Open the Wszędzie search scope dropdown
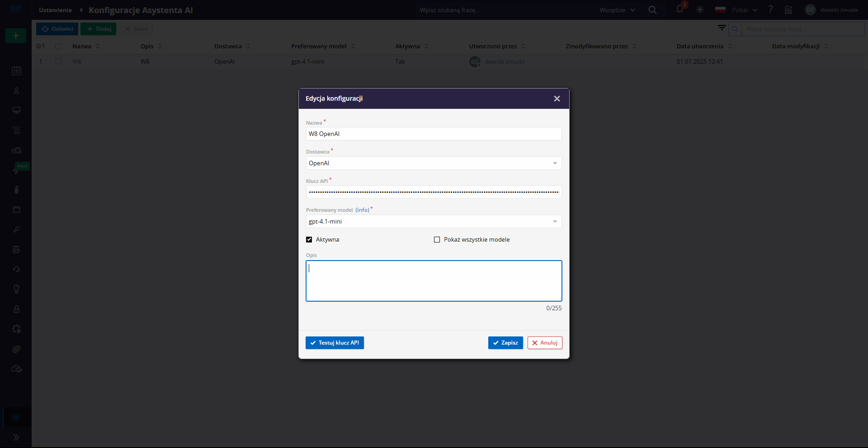 pyautogui.click(x=617, y=10)
